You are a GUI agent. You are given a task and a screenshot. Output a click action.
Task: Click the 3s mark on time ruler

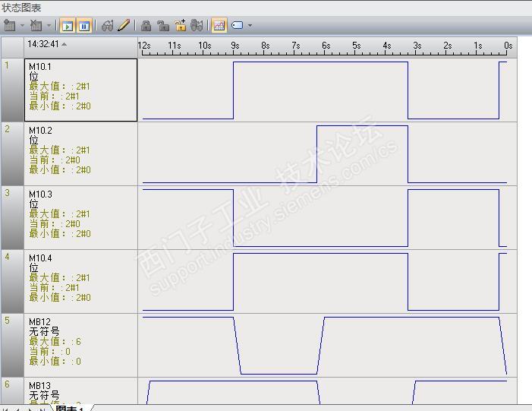tap(417, 46)
